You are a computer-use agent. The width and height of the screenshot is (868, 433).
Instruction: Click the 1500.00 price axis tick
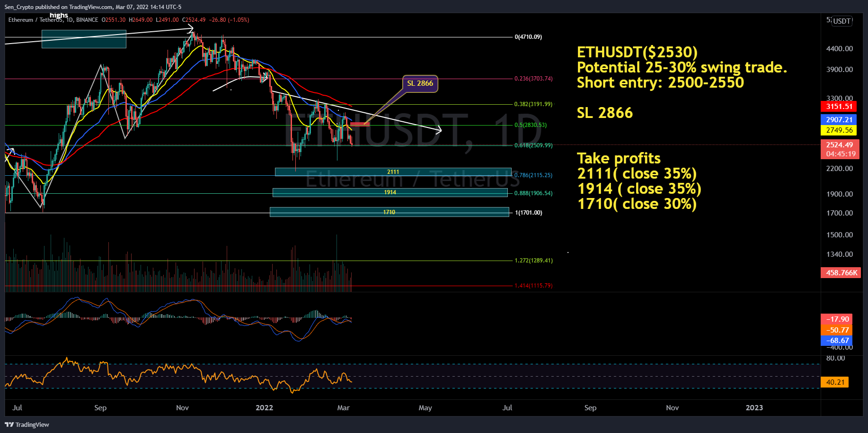[840, 235]
